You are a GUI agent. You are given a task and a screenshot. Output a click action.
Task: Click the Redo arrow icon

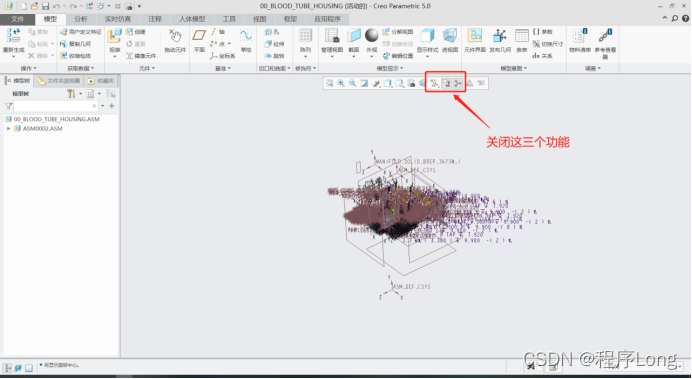(x=73, y=6)
